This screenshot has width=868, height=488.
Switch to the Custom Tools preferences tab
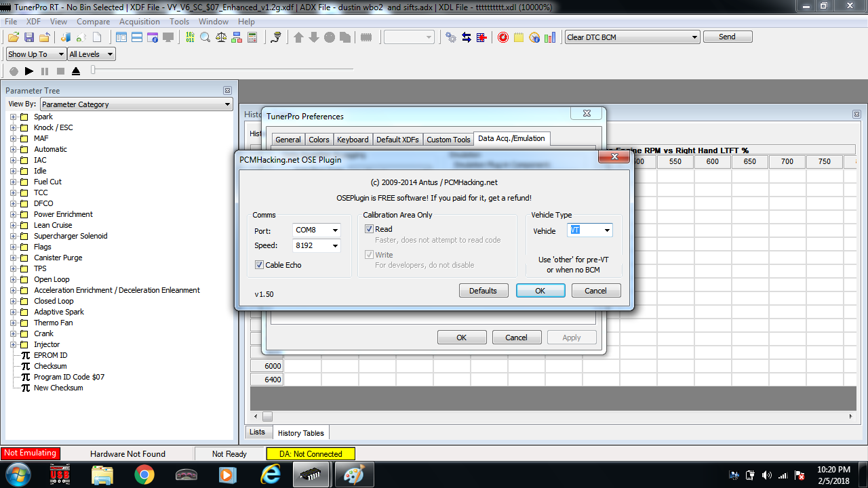448,140
